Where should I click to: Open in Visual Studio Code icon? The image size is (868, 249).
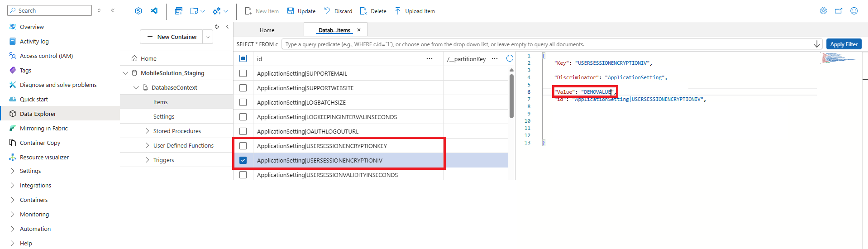pos(154,11)
